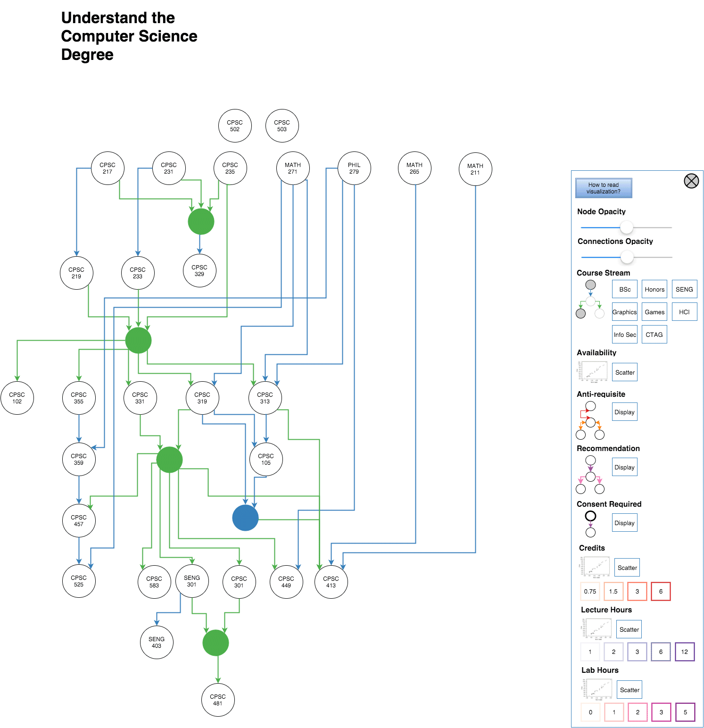
Task: Select the CPSC 525 node
Action: click(x=79, y=581)
